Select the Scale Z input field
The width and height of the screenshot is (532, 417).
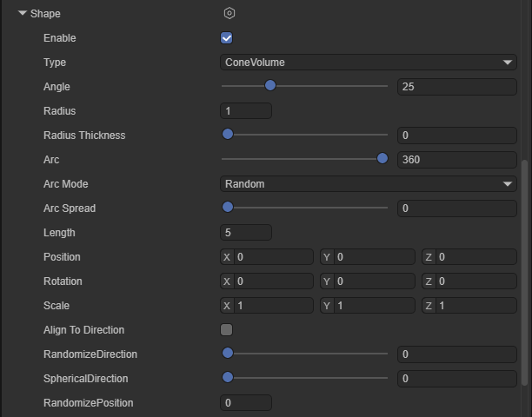475,306
